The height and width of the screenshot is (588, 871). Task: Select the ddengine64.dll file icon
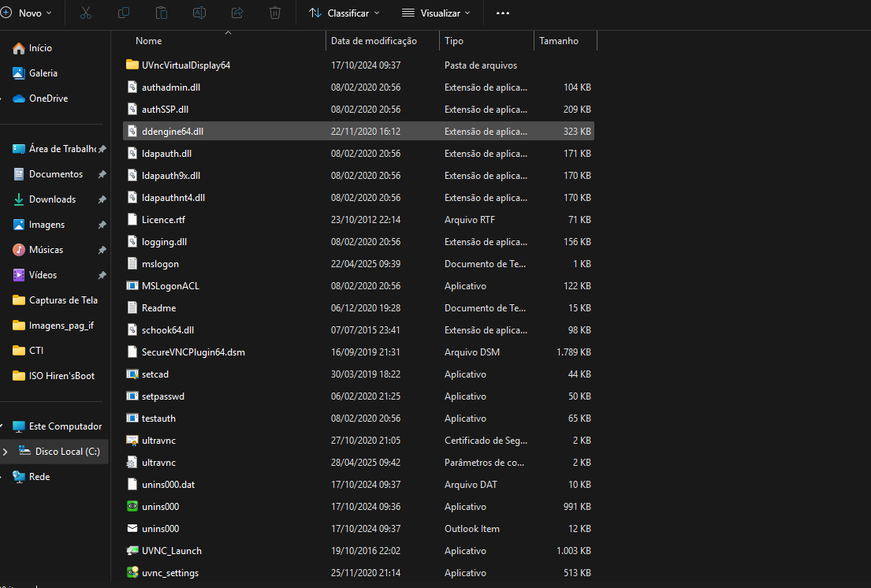point(132,131)
